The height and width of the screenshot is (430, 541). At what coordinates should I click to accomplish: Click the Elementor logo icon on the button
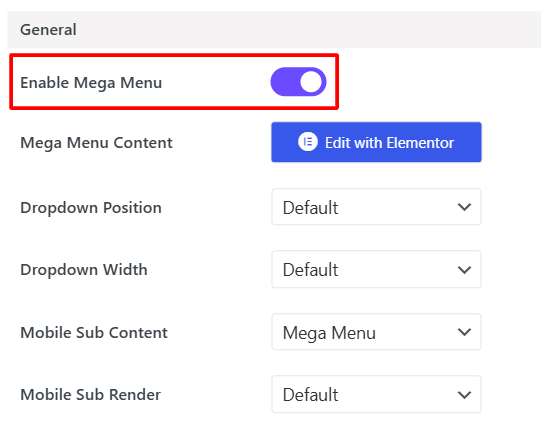(x=307, y=142)
